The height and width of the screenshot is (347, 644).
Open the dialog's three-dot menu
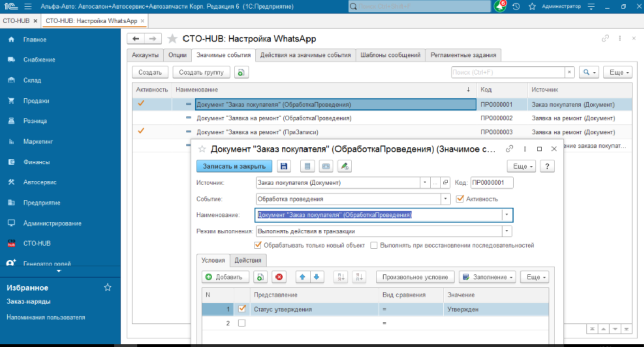525,149
